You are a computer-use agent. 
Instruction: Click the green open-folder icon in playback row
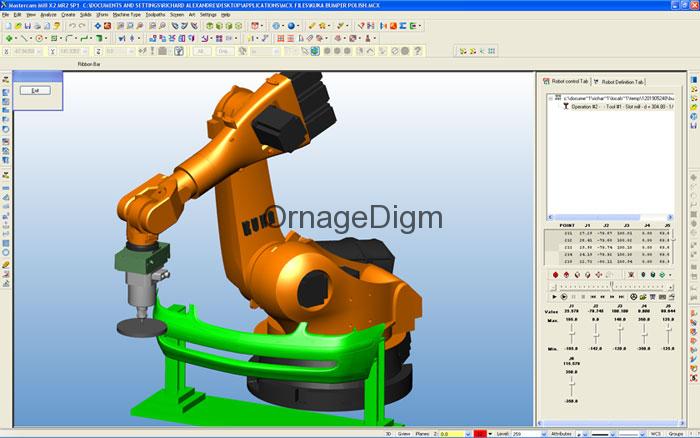[643, 297]
